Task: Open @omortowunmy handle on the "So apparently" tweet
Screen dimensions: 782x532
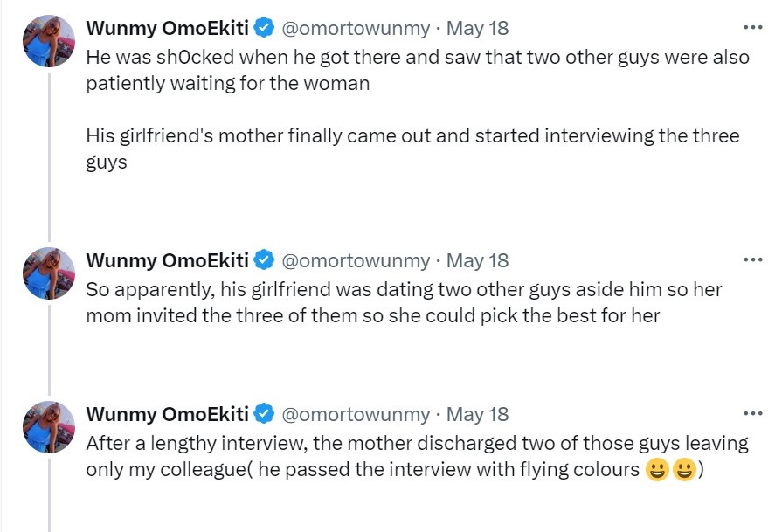Action: [x=356, y=260]
